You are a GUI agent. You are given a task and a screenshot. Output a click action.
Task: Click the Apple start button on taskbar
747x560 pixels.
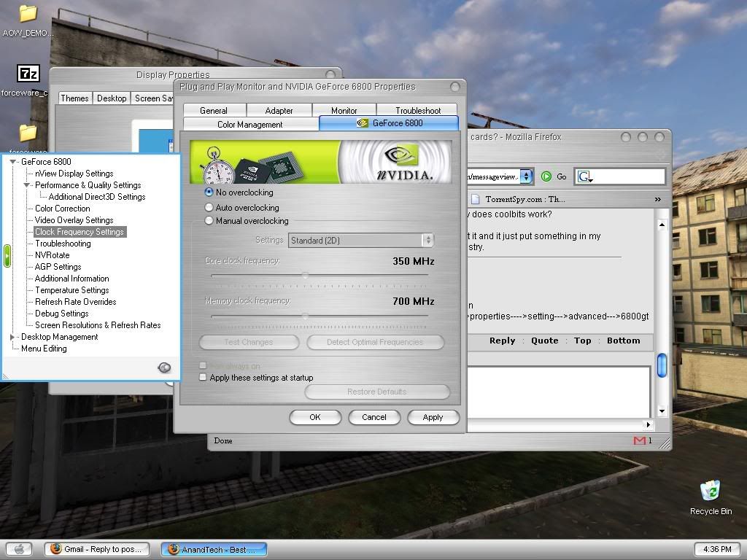coord(19,549)
